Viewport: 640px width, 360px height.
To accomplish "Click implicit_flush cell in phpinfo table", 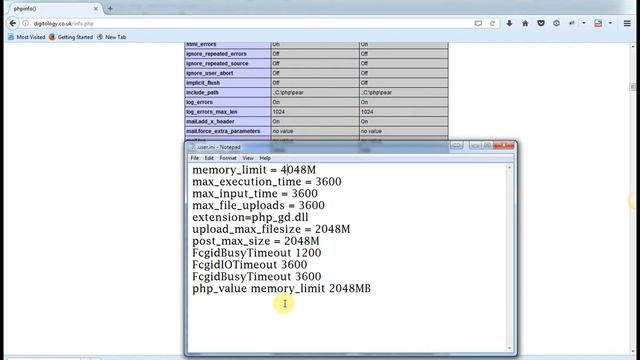I will pyautogui.click(x=227, y=83).
